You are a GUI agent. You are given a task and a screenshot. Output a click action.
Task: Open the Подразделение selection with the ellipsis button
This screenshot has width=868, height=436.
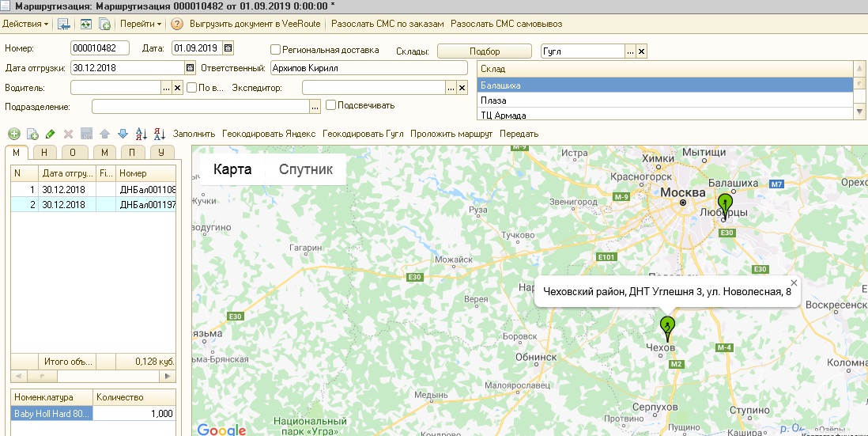pyautogui.click(x=315, y=106)
